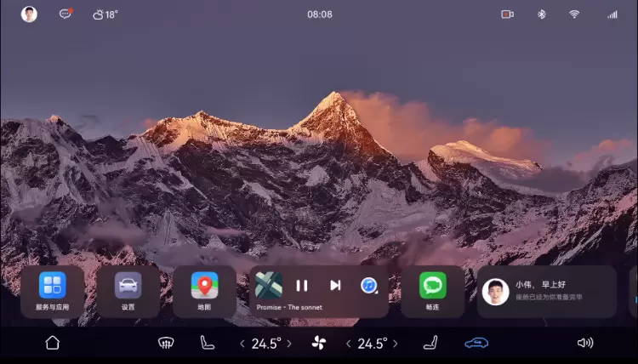Open the weather widget showing 18°

[105, 14]
